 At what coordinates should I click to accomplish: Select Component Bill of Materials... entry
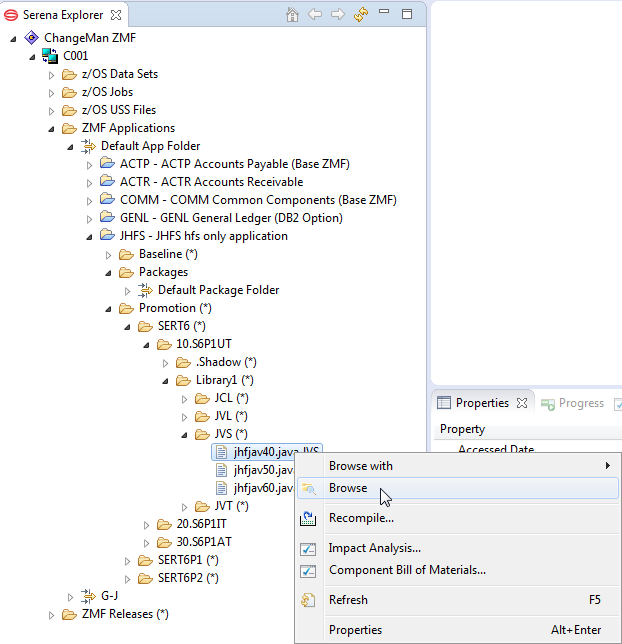coord(457,570)
